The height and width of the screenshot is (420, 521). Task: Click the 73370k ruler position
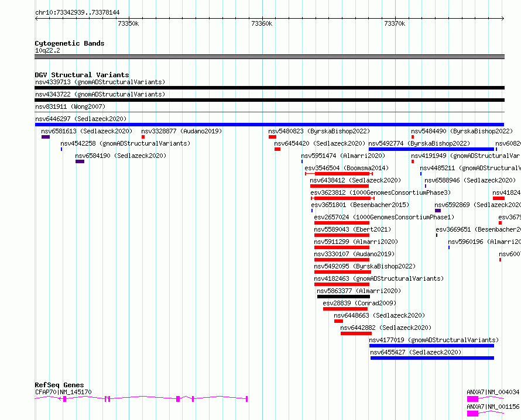(x=395, y=23)
